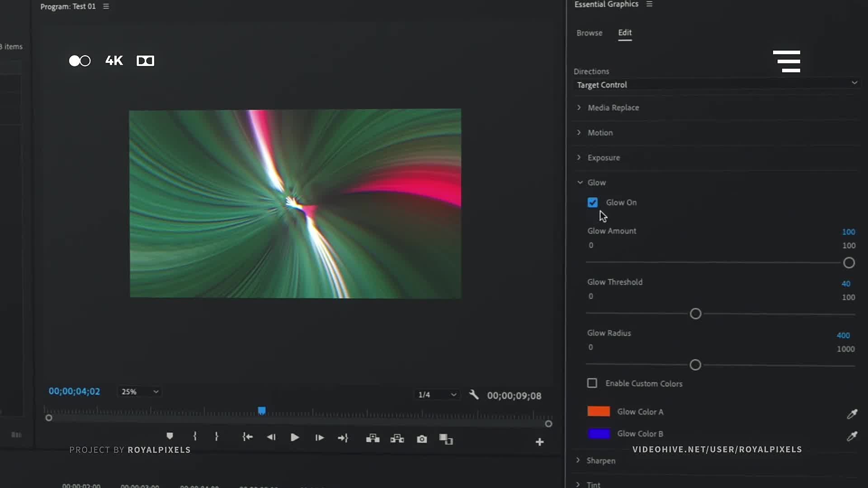Toggle the Glow On checkbox
The width and height of the screenshot is (868, 488).
point(593,202)
